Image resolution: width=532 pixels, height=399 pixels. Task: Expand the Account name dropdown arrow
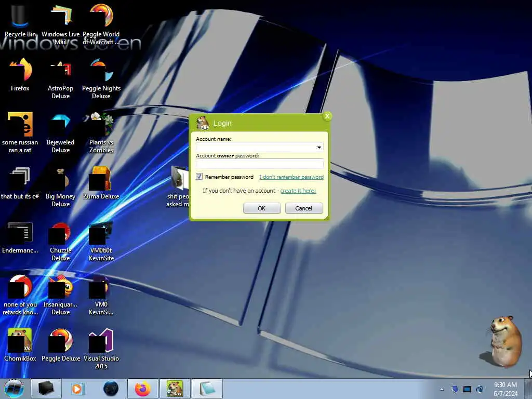tap(319, 147)
